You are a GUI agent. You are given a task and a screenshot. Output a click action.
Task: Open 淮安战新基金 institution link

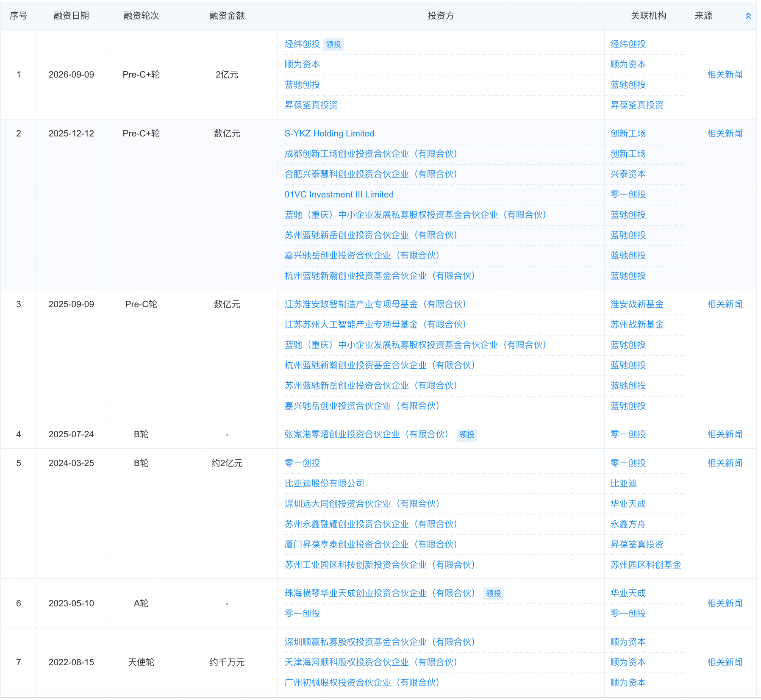tap(637, 304)
